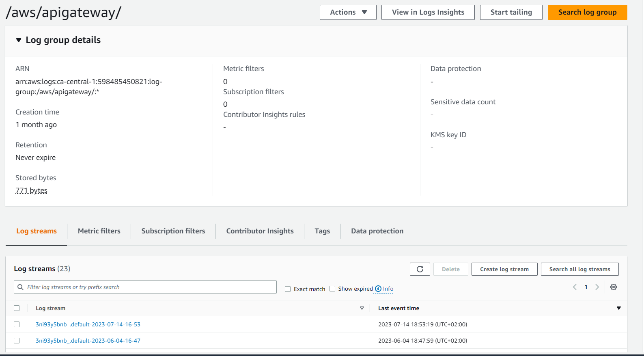644x356 pixels.
Task: Click the 771 bytes stored bytes value
Action: point(31,190)
